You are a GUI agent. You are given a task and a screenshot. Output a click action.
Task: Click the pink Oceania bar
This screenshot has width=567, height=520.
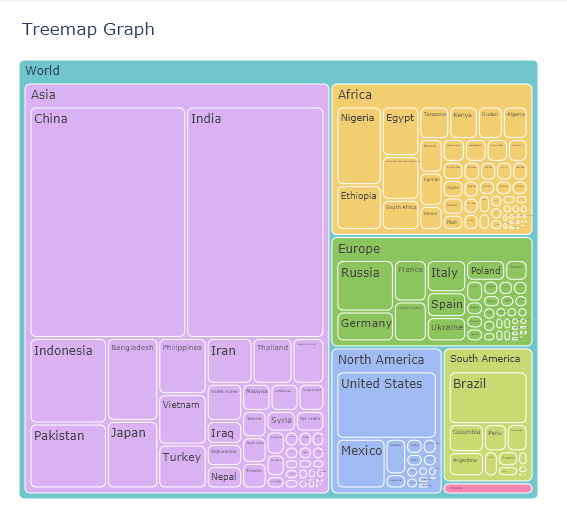(x=488, y=488)
